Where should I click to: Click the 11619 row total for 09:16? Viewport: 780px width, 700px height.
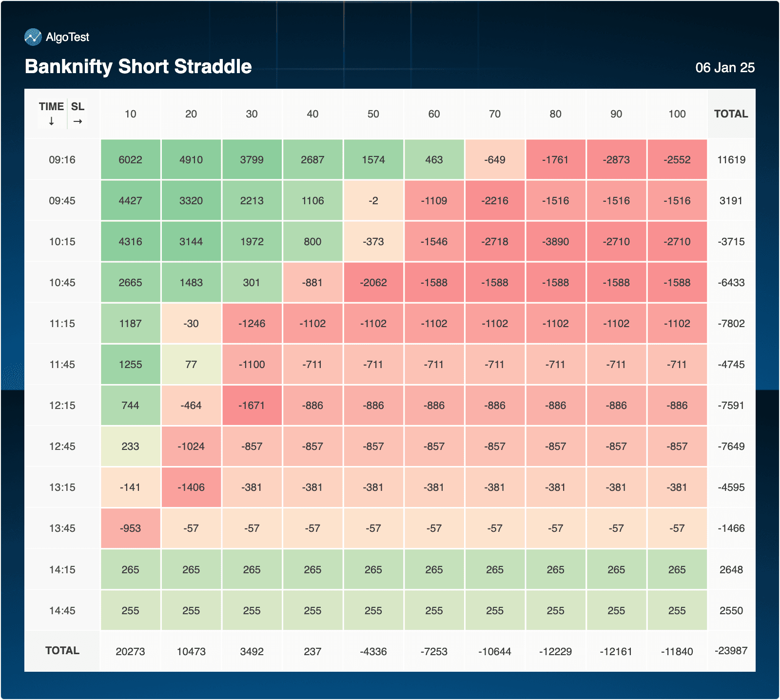click(x=731, y=160)
